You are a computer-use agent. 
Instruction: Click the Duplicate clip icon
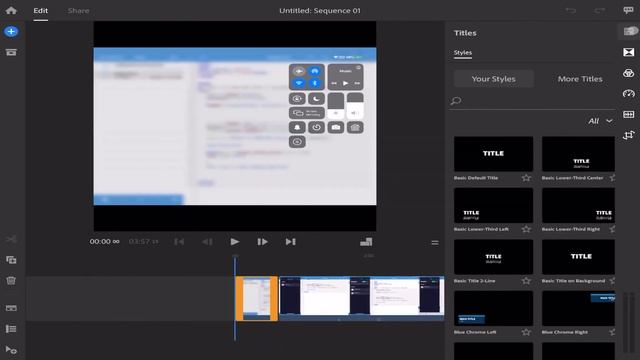point(11,260)
